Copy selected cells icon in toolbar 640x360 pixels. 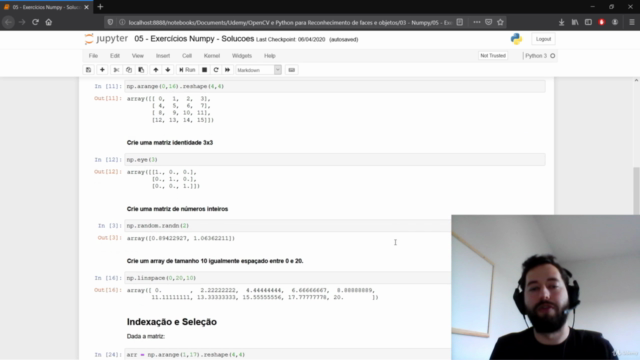pyautogui.click(x=129, y=70)
